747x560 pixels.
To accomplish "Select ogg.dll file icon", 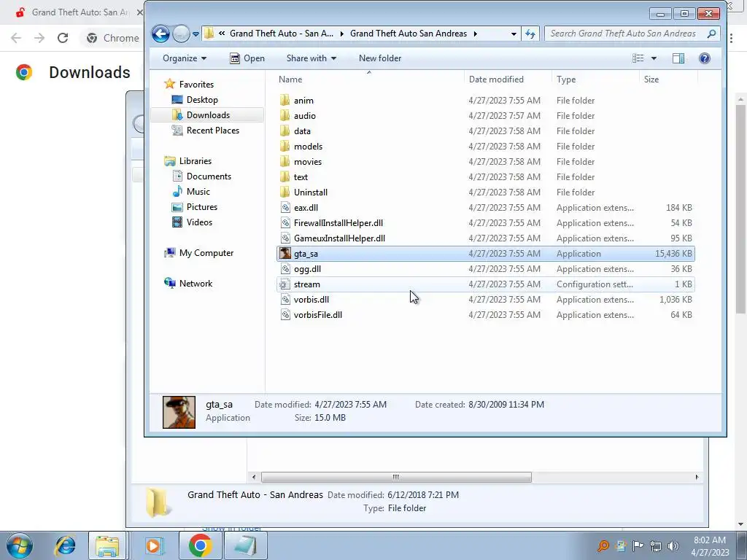I will tap(285, 268).
